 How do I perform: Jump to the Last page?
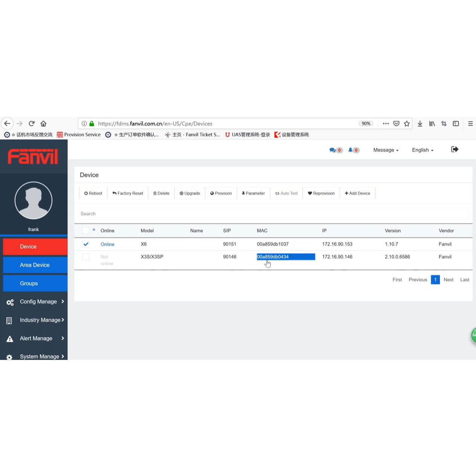coord(465,280)
